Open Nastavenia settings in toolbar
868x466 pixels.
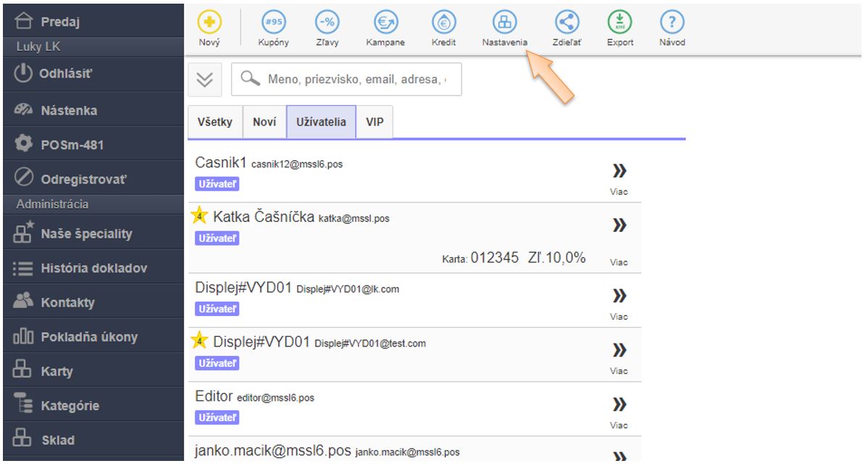(504, 22)
